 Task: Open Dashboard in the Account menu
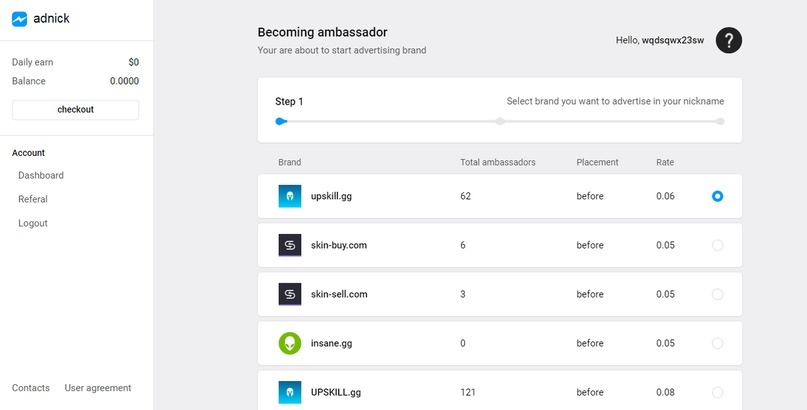tap(41, 175)
